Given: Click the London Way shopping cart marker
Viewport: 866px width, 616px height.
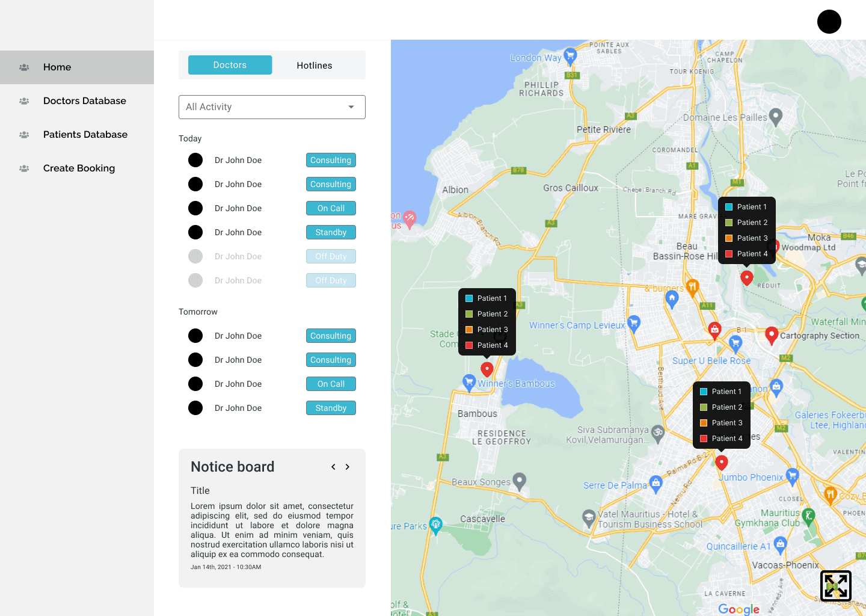Looking at the screenshot, I should point(570,55).
